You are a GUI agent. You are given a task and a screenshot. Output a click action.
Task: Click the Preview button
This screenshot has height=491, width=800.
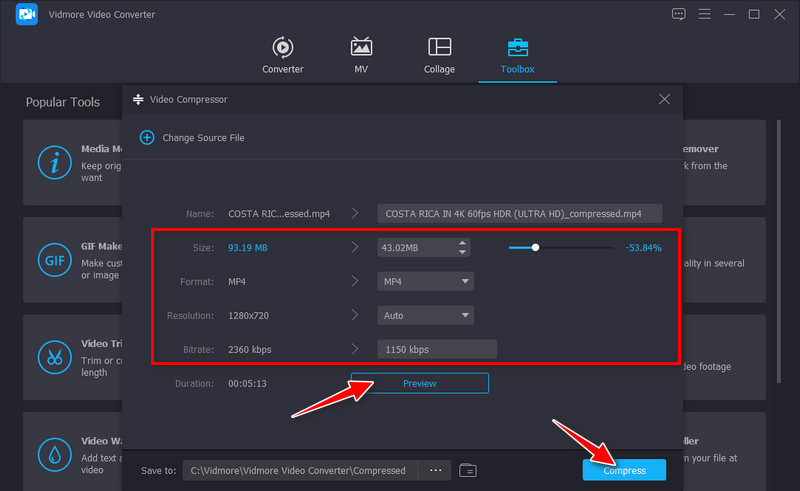[419, 383]
